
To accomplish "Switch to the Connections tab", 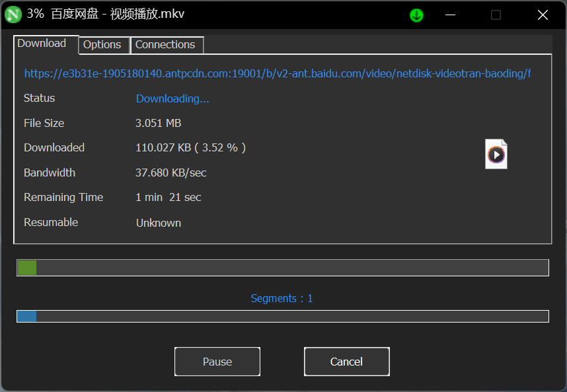I will click(165, 45).
